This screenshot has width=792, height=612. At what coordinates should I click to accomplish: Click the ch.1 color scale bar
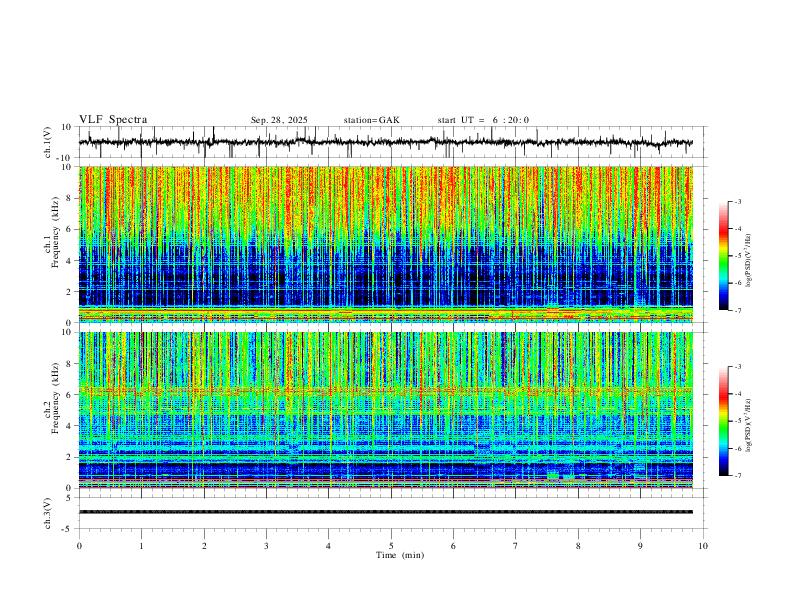724,256
